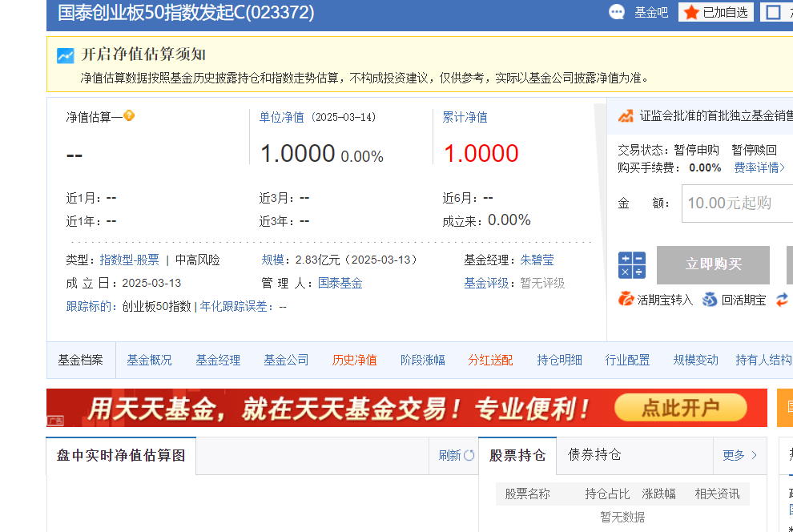Open the 基金经理 tab
Viewport: 793px width, 532px height.
pyautogui.click(x=218, y=360)
